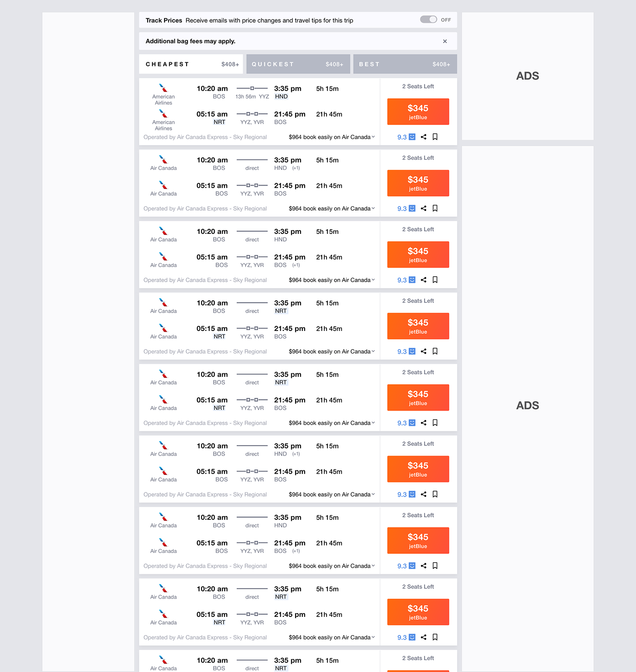Open the Cheapest tab
The image size is (636, 672).
coord(191,64)
